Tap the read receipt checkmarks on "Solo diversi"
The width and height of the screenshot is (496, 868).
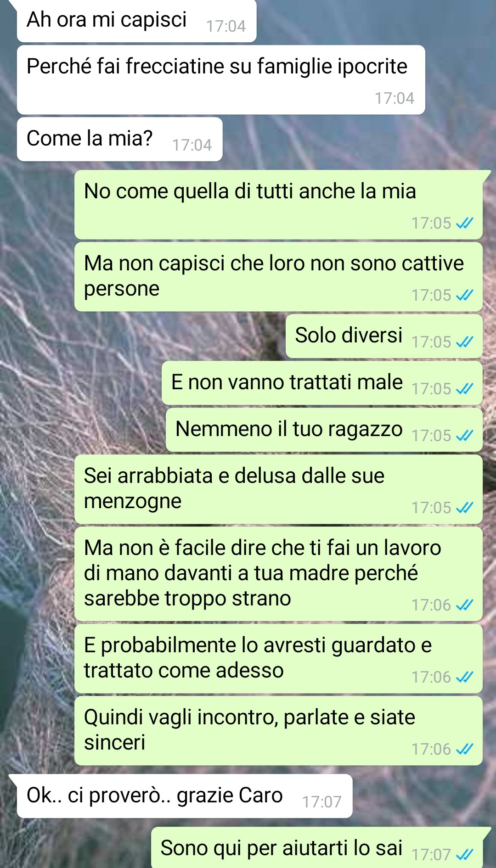(x=464, y=342)
